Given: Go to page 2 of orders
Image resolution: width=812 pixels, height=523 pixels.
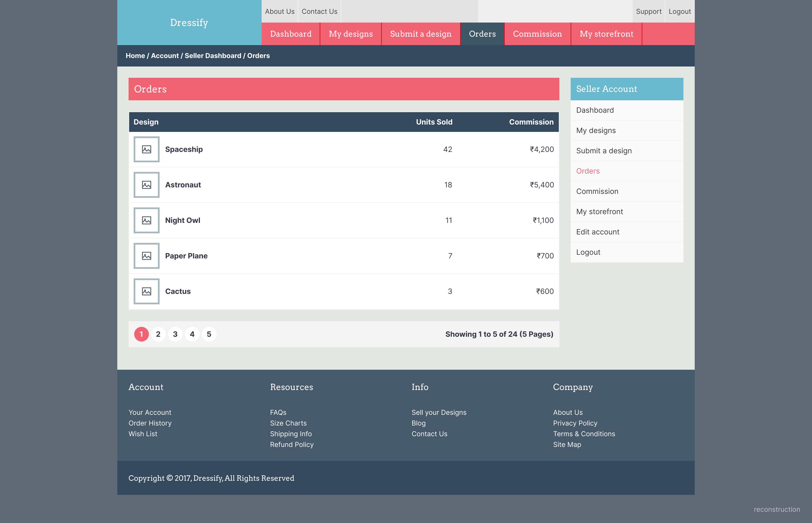Looking at the screenshot, I should (x=158, y=334).
